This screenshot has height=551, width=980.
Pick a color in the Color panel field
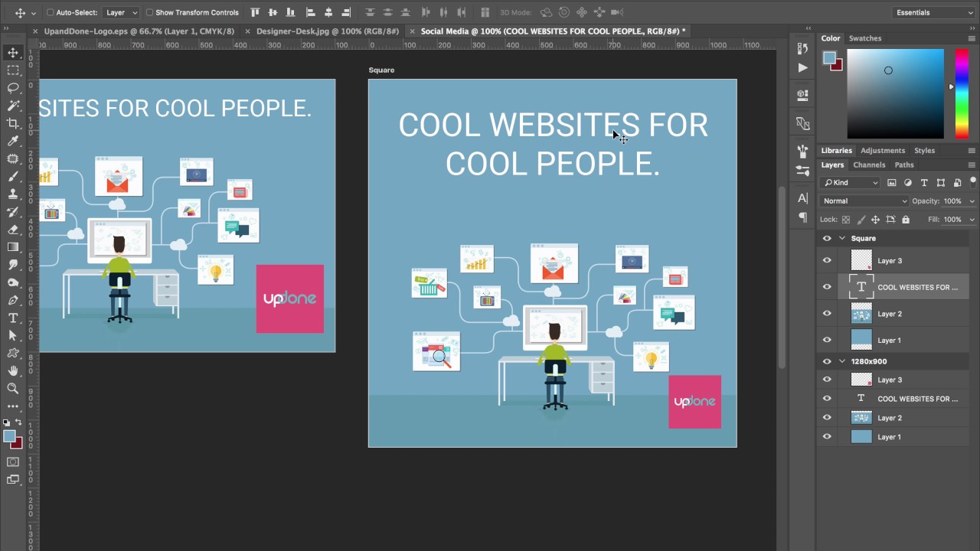[895, 93]
